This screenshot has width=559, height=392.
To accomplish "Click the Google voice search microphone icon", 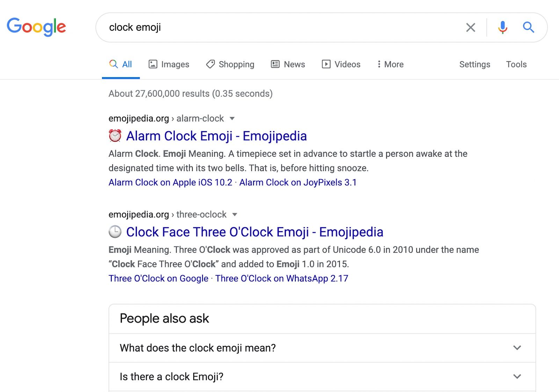I will coord(502,27).
